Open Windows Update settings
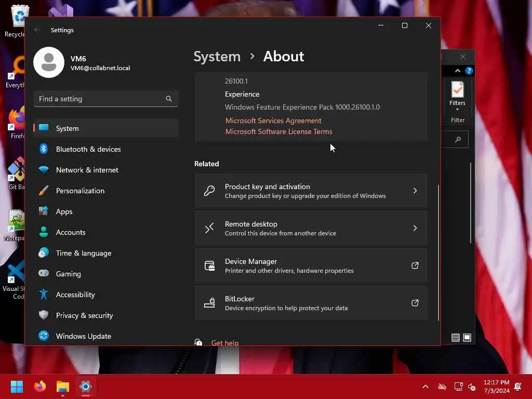Image resolution: width=532 pixels, height=399 pixels. (x=106, y=336)
